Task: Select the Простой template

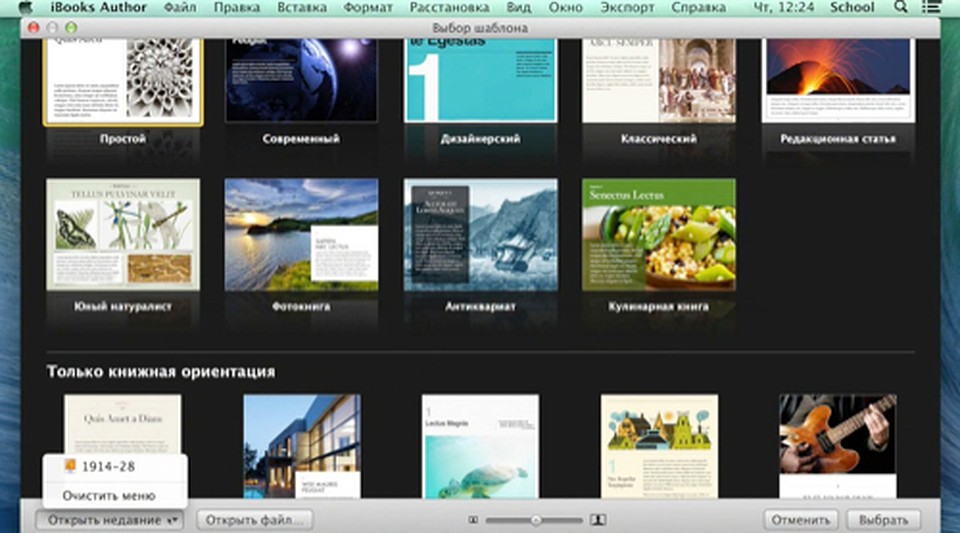Action: [x=123, y=81]
